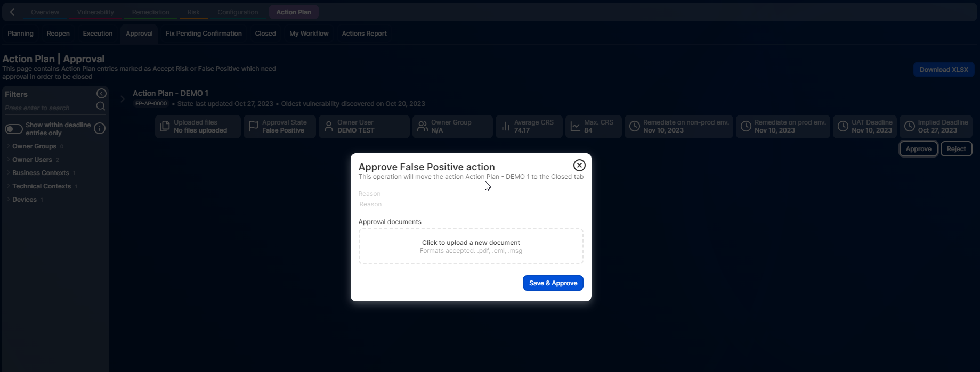Click clock icon for non-prod remediation
The width and height of the screenshot is (980, 372).
point(635,126)
